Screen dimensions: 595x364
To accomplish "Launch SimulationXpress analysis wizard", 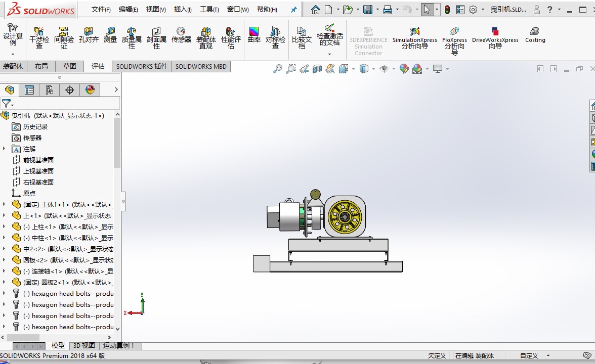I will tap(415, 38).
